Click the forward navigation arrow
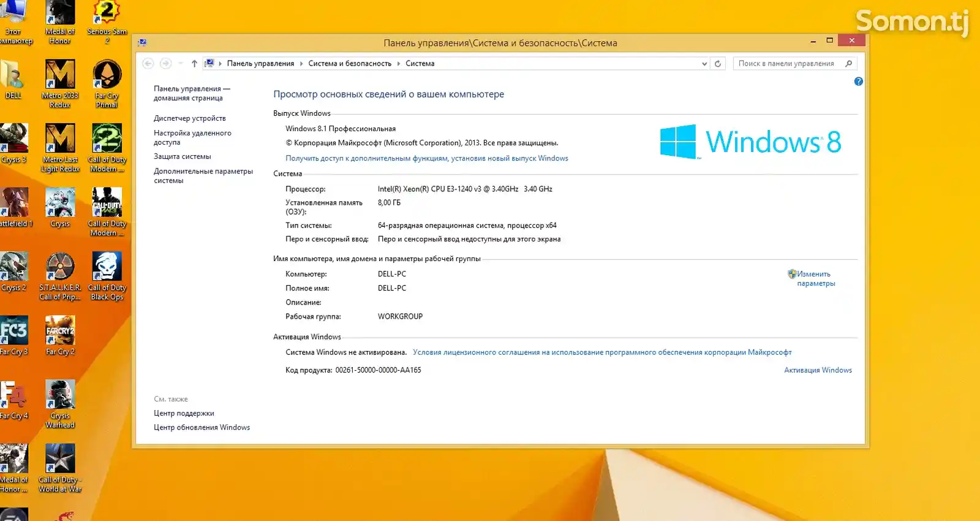Image resolution: width=980 pixels, height=521 pixels. (x=165, y=63)
